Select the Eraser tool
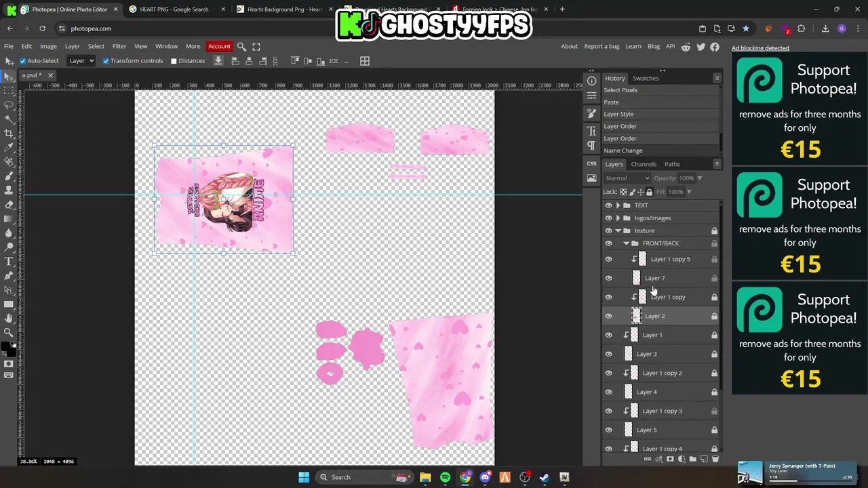The width and height of the screenshot is (868, 488). (9, 205)
